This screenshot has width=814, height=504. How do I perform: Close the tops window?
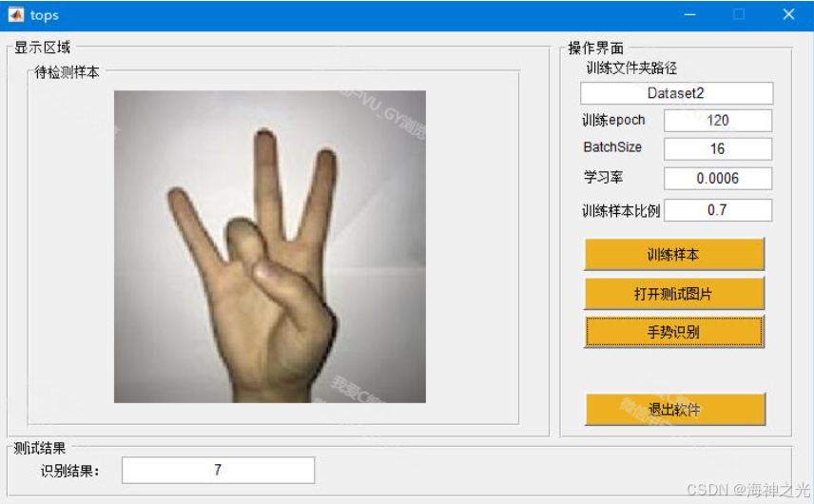click(788, 14)
